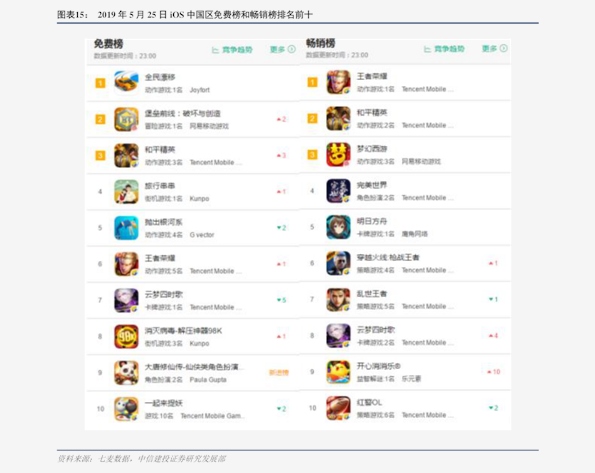The width and height of the screenshot is (595, 473).
Task: Select the 明日方舟 character icon
Action: tap(338, 227)
